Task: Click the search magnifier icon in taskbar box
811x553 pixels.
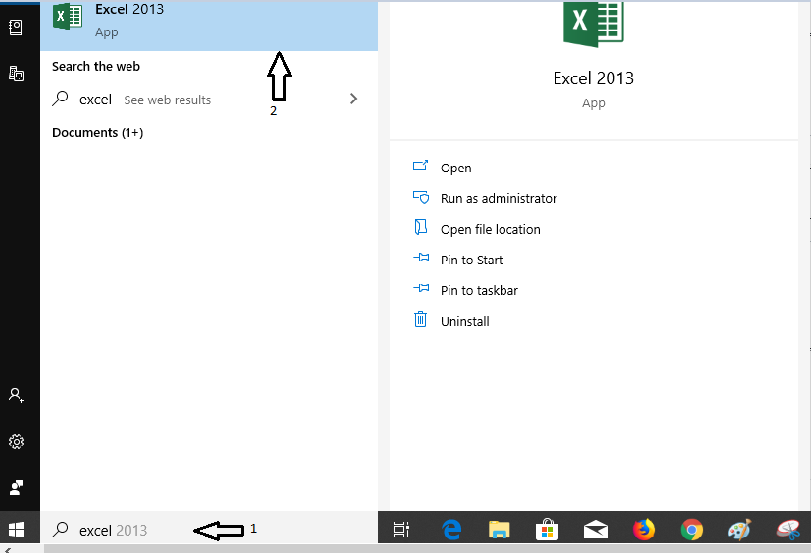Action: (61, 529)
